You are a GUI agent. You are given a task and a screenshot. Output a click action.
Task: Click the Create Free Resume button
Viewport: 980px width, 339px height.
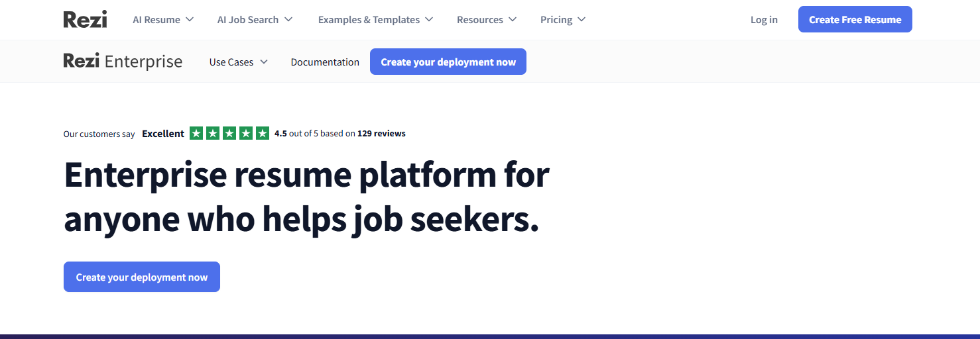click(x=855, y=19)
